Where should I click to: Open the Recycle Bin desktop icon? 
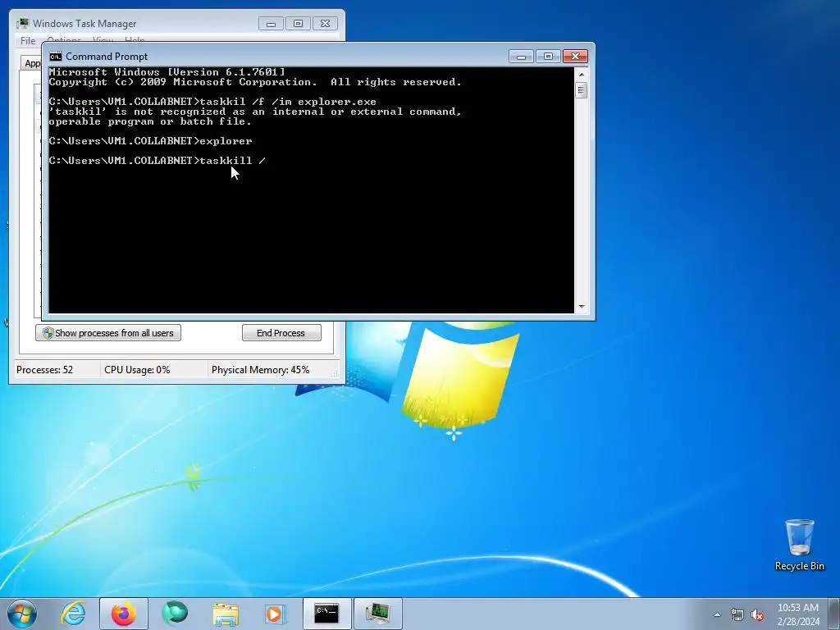(x=799, y=545)
